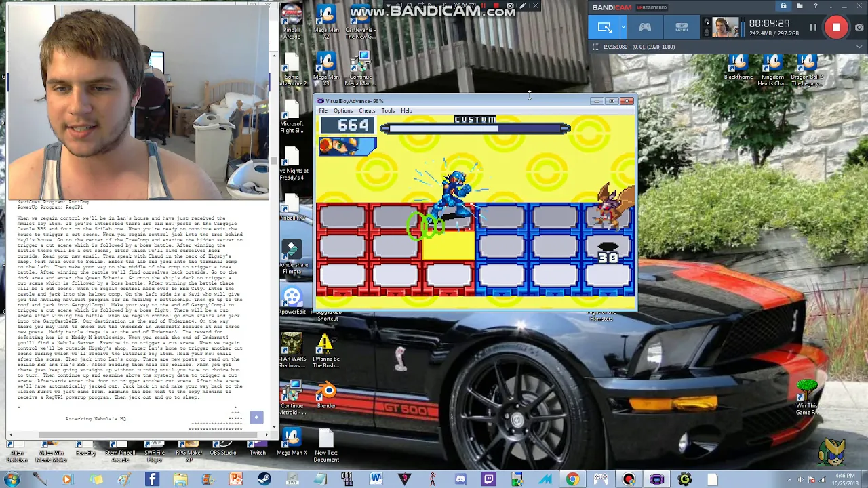The image size is (868, 488).
Task: Open the Options menu in VisualBoyAdvance
Action: point(342,110)
